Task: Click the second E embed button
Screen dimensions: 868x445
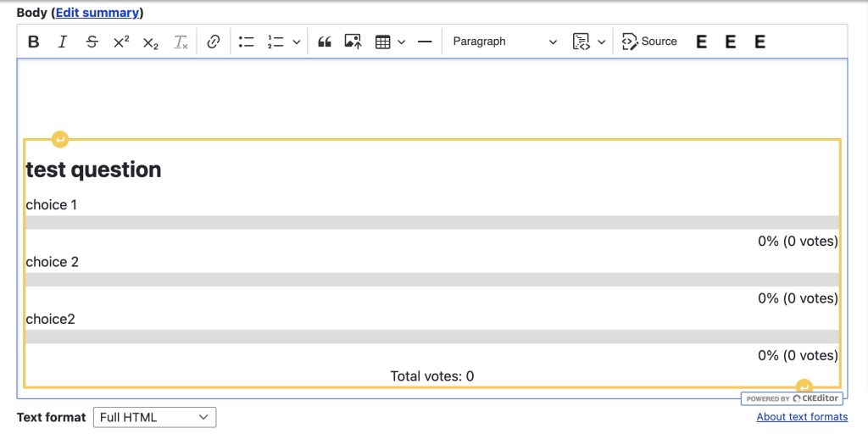Action: [731, 42]
